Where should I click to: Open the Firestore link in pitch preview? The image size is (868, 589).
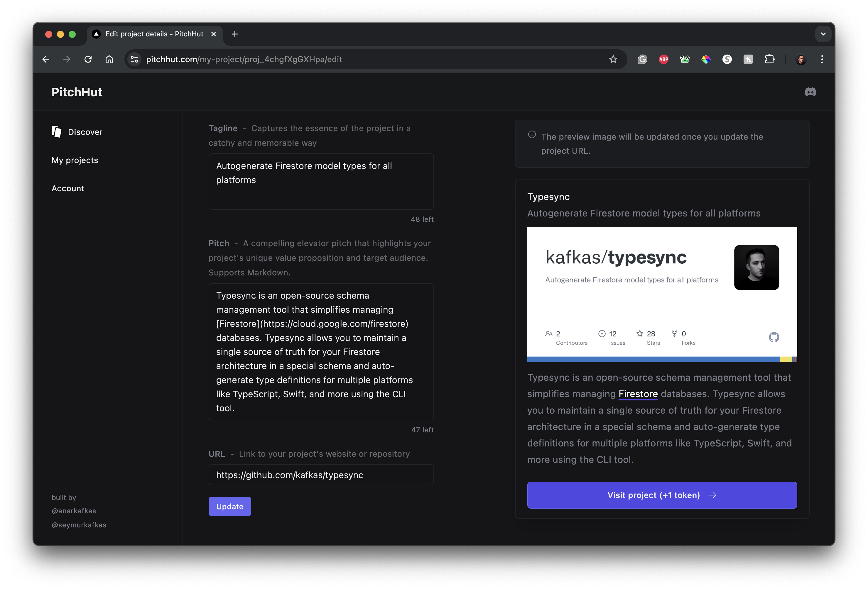(638, 394)
